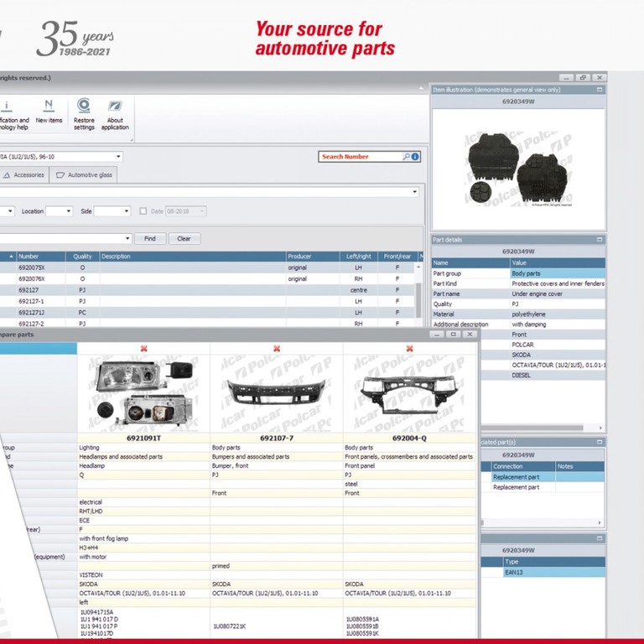Click the Search Number field
The width and height of the screenshot is (644, 644).
(x=361, y=157)
